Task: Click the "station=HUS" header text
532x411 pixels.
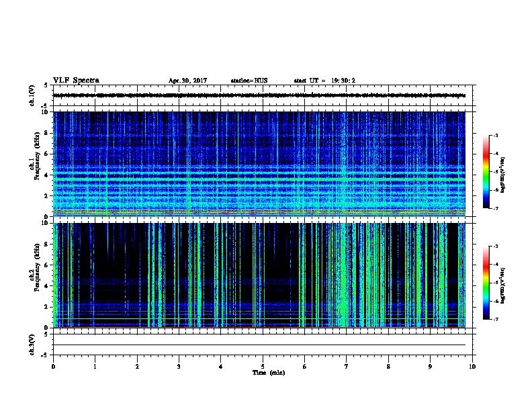Action: point(249,81)
